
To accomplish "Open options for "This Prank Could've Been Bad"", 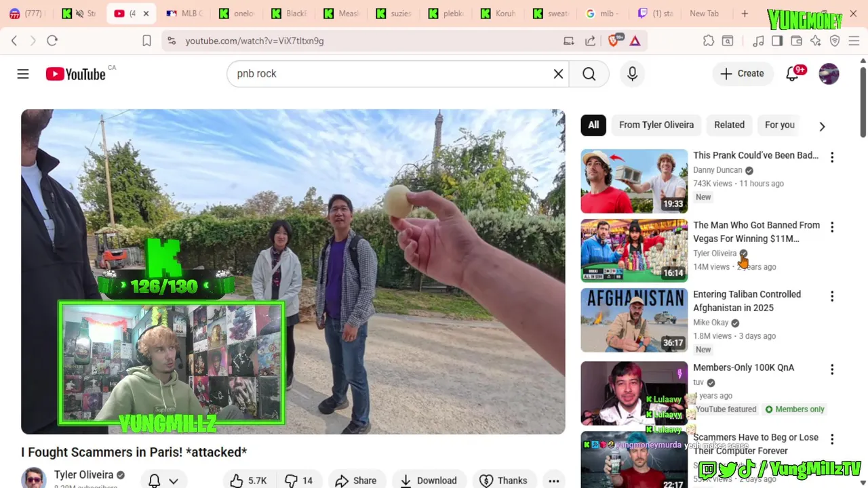I will [832, 157].
